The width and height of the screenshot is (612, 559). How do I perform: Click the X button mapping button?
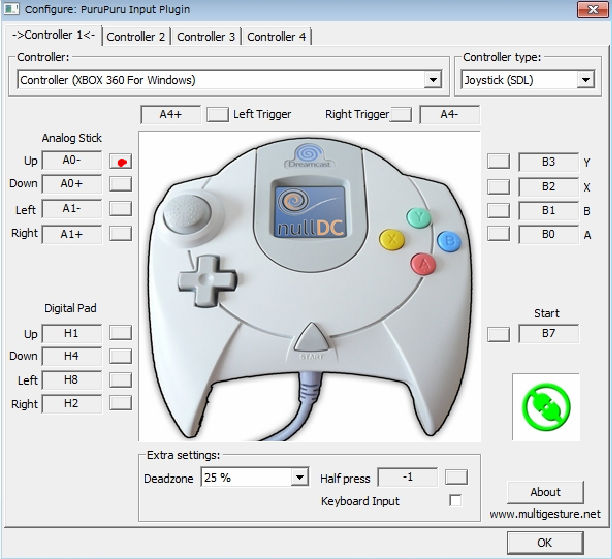(498, 187)
